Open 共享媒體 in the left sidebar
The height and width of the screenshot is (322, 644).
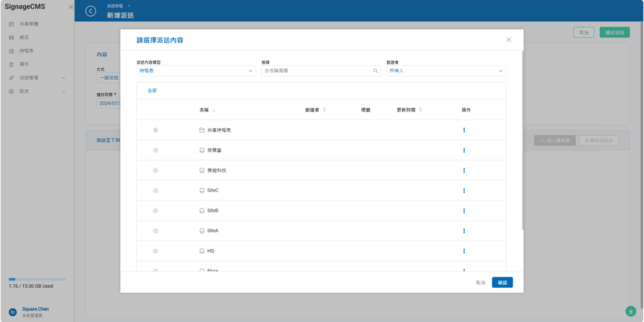29,24
